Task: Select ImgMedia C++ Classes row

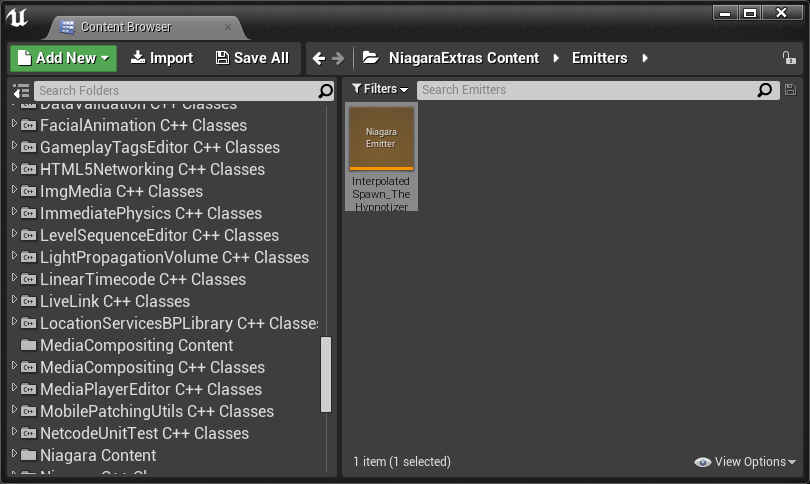Action: click(165, 191)
